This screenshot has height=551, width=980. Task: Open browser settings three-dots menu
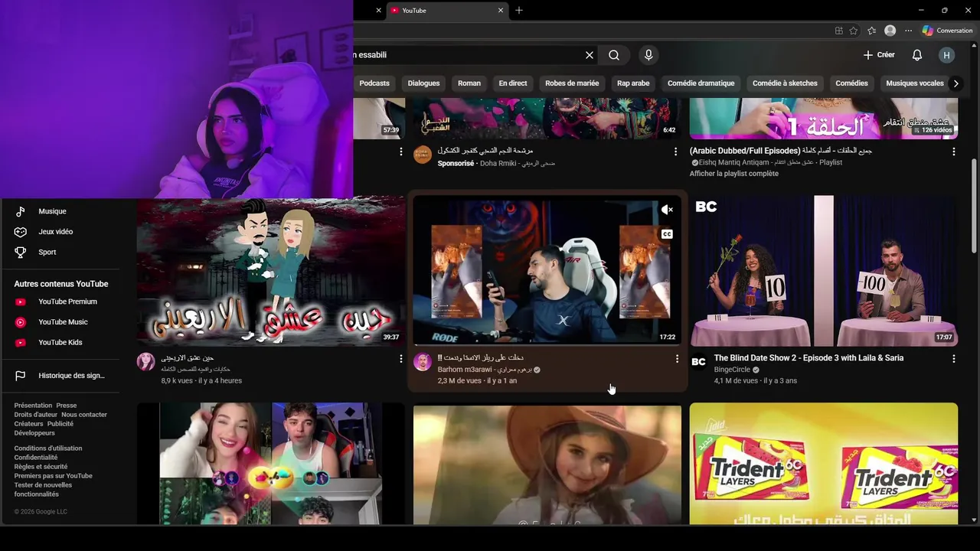tap(908, 31)
